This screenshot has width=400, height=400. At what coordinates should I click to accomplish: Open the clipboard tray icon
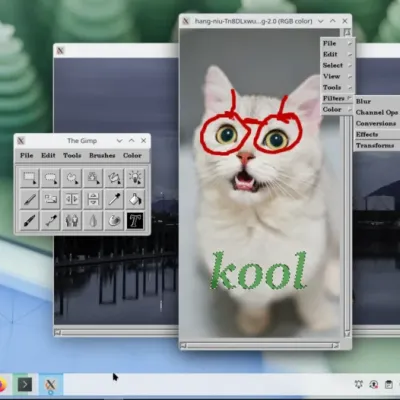[x=388, y=384]
